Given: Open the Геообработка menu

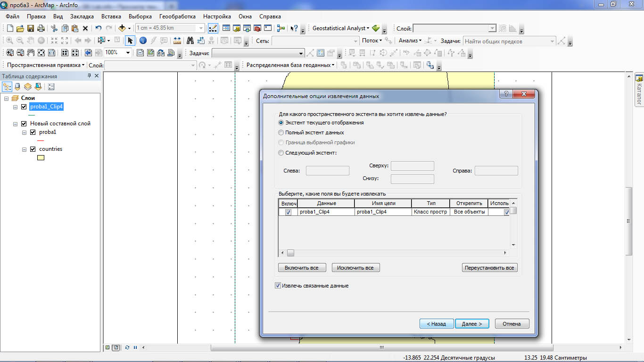Looking at the screenshot, I should tap(177, 16).
